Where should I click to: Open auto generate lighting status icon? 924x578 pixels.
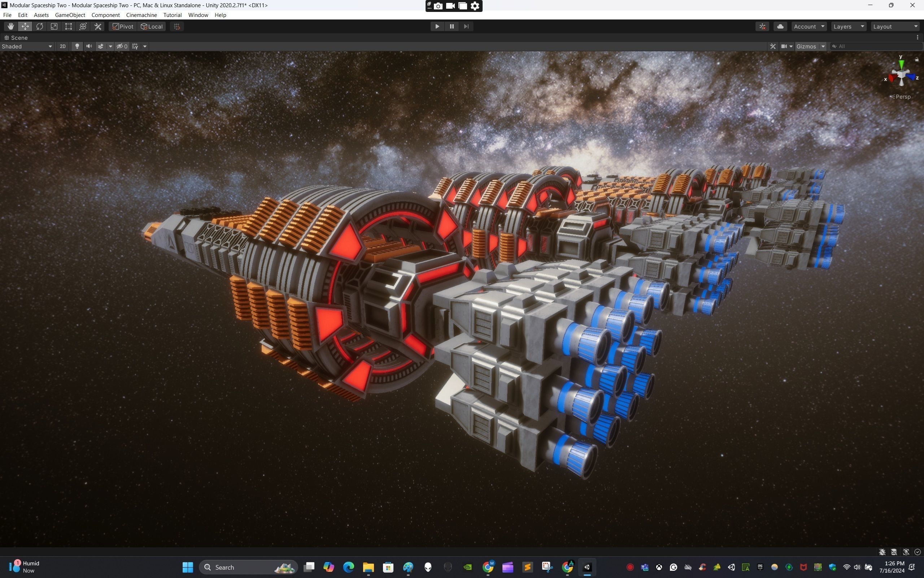click(906, 552)
